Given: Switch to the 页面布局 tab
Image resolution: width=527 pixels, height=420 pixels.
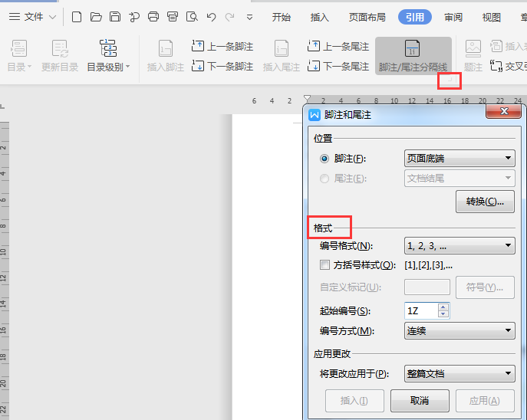Looking at the screenshot, I should coord(367,17).
